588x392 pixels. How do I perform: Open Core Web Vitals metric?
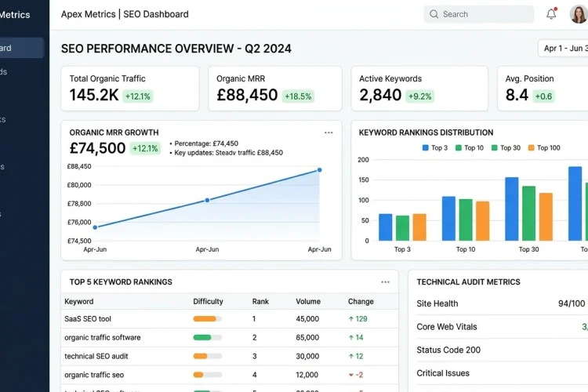447,327
